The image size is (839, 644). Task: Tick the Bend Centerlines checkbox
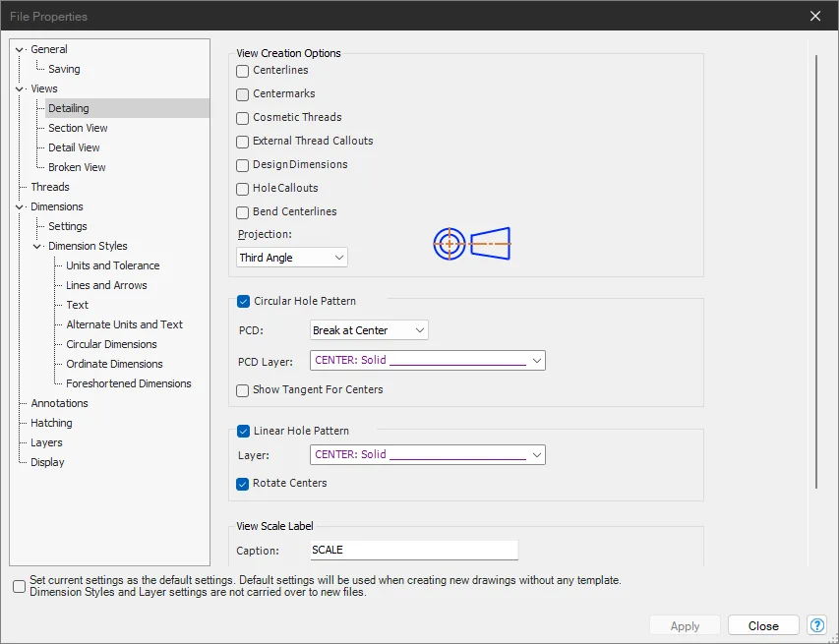click(x=242, y=212)
